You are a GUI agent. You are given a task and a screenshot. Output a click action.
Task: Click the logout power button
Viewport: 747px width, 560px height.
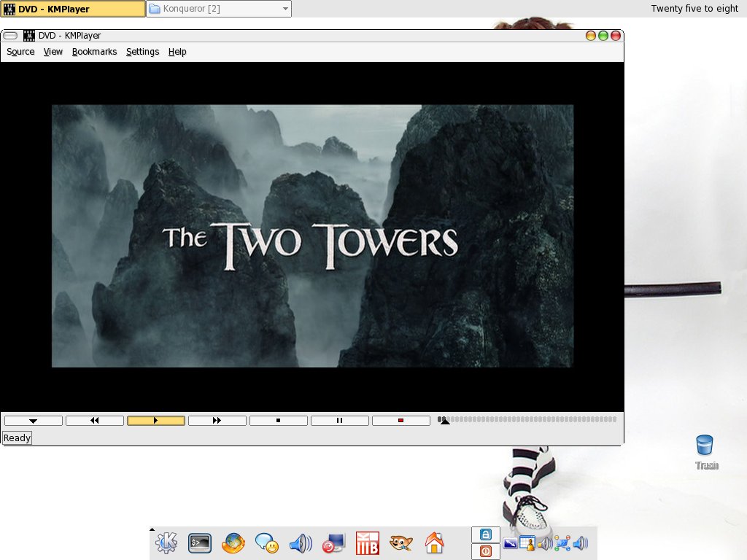[485, 551]
